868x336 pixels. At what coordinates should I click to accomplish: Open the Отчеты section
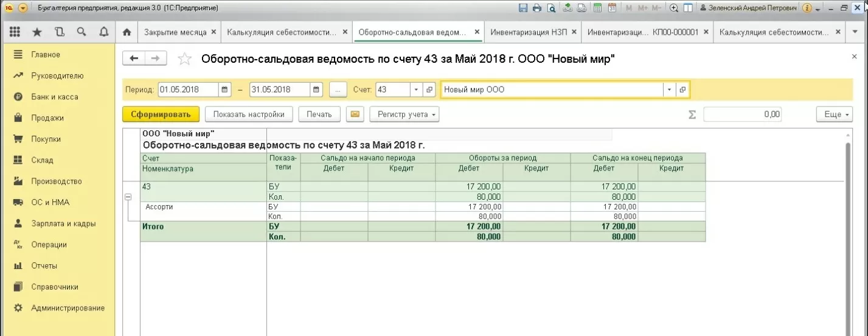click(44, 266)
